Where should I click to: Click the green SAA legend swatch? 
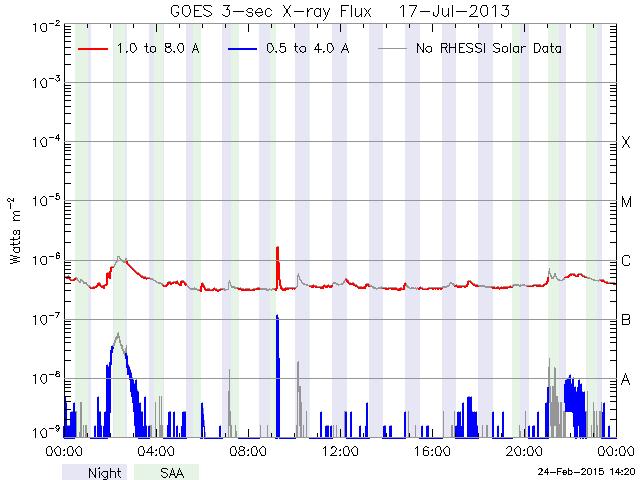pyautogui.click(x=166, y=472)
